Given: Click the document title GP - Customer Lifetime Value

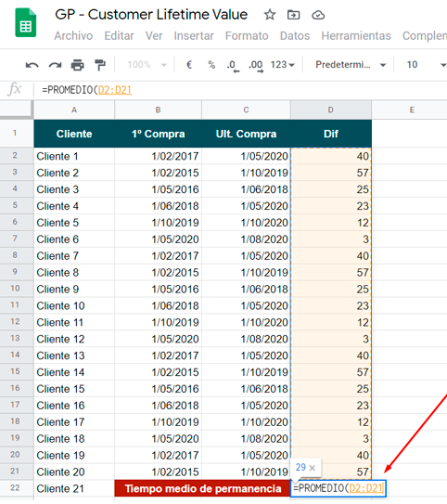Looking at the screenshot, I should (x=151, y=15).
